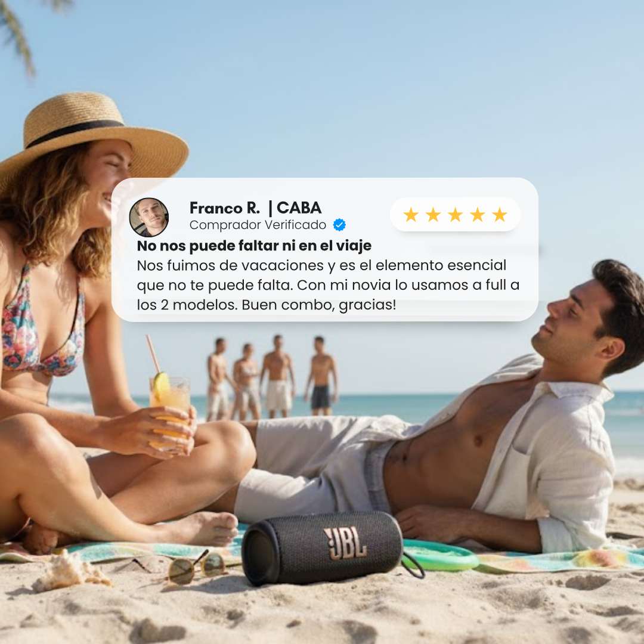Select the first gold rating star
Screen dimensions: 644x644
click(x=411, y=215)
